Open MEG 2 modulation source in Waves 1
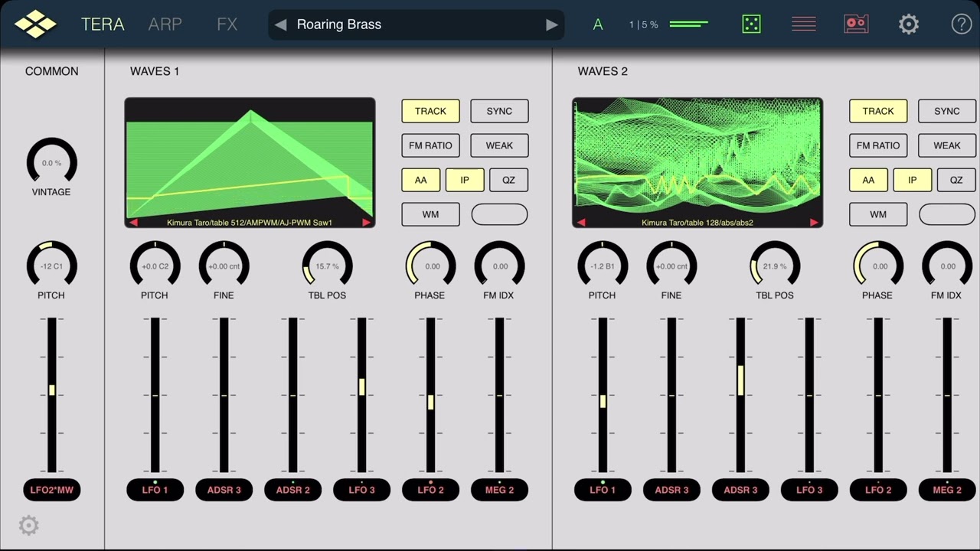980x551 pixels. click(x=499, y=490)
